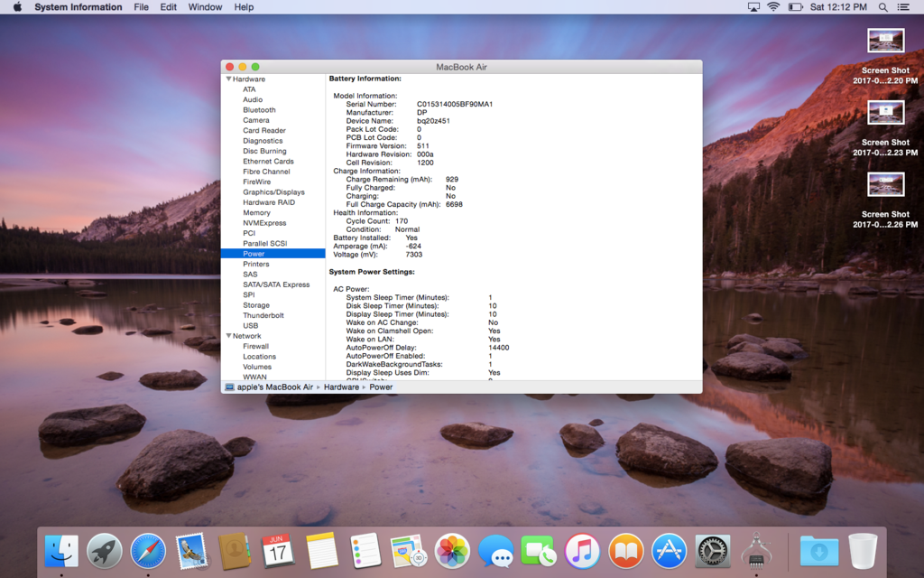Open Safari compass icon in Dock
The width and height of the screenshot is (924, 578).
click(148, 551)
